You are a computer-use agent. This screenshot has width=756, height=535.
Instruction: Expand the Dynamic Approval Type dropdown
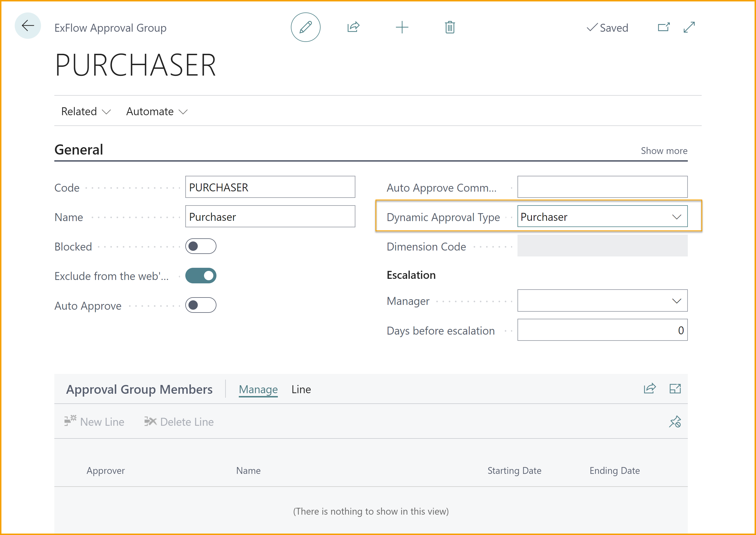[x=676, y=217]
